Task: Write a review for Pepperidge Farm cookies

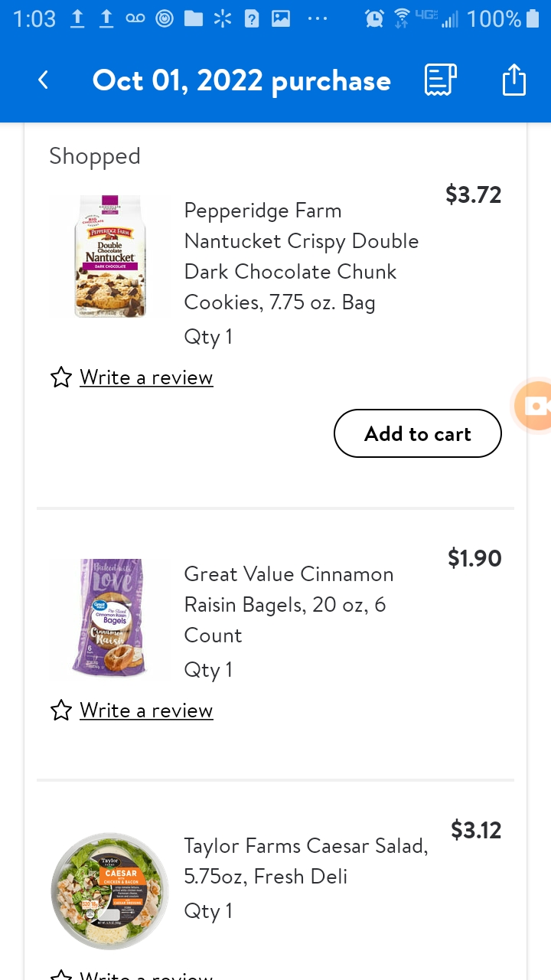Action: [x=146, y=377]
